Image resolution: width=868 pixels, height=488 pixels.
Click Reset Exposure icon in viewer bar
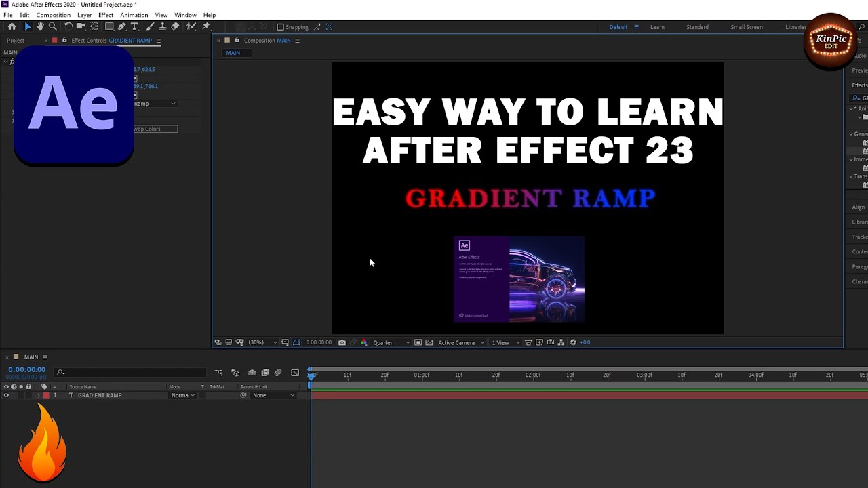[573, 342]
